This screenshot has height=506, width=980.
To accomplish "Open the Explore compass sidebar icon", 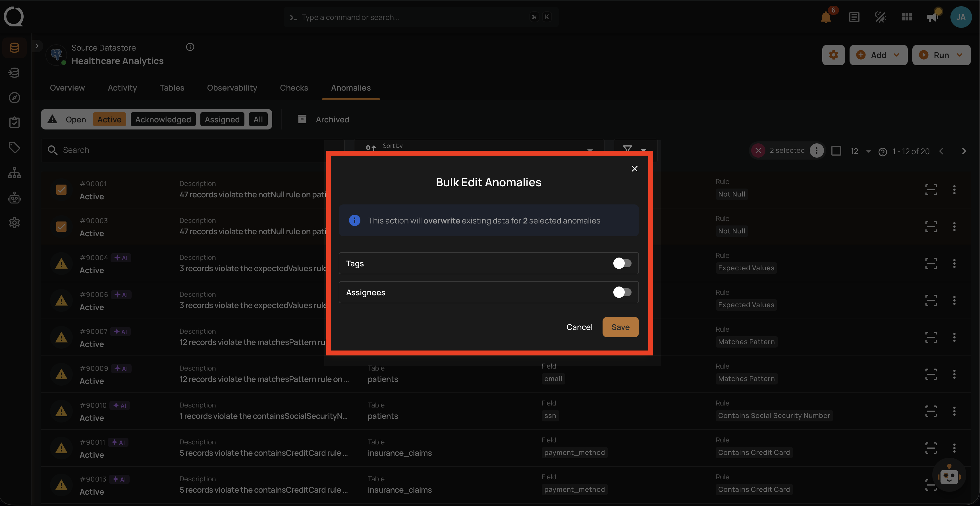I will 14,98.
